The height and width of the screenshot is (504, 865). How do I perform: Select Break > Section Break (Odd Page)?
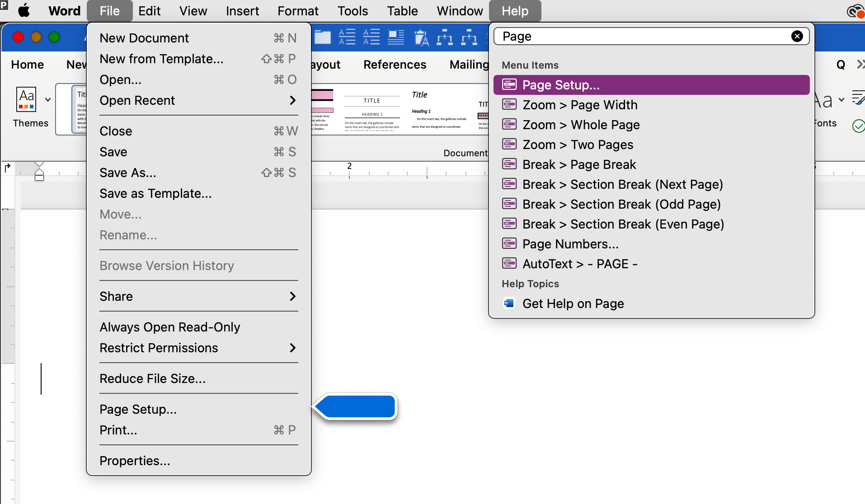pyautogui.click(x=651, y=204)
